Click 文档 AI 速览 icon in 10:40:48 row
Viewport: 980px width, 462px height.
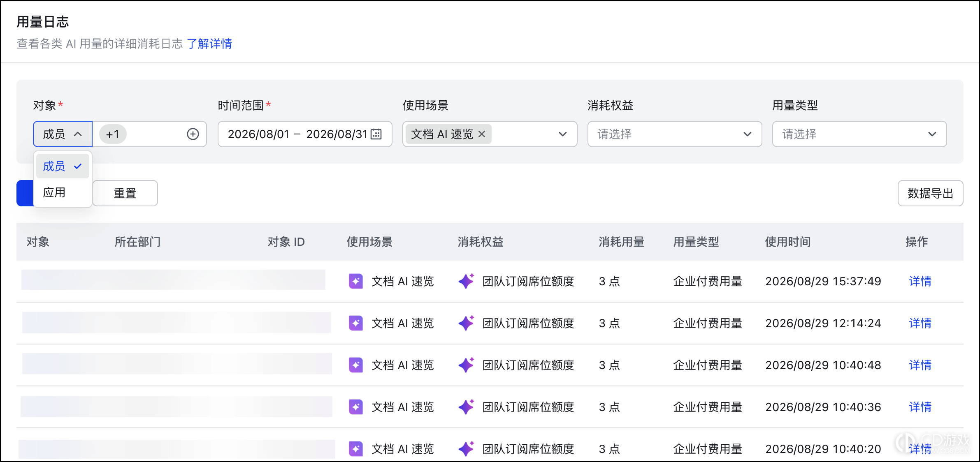click(x=356, y=365)
